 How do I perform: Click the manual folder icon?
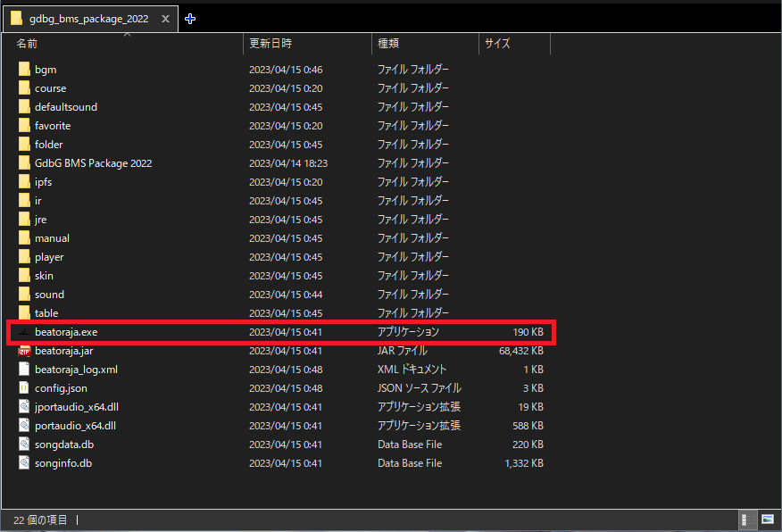pyautogui.click(x=24, y=238)
